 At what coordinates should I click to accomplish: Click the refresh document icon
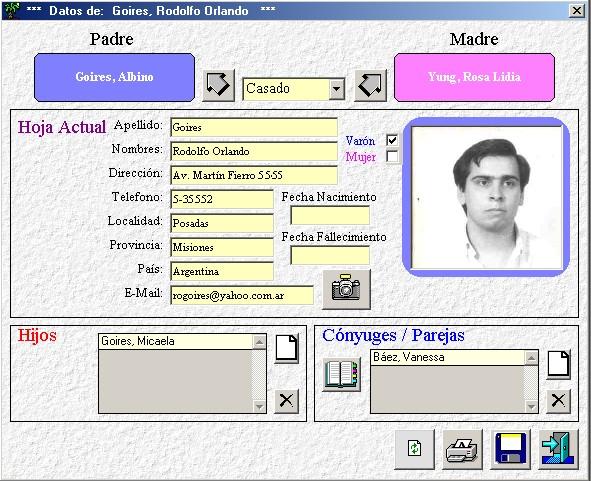coord(414,449)
